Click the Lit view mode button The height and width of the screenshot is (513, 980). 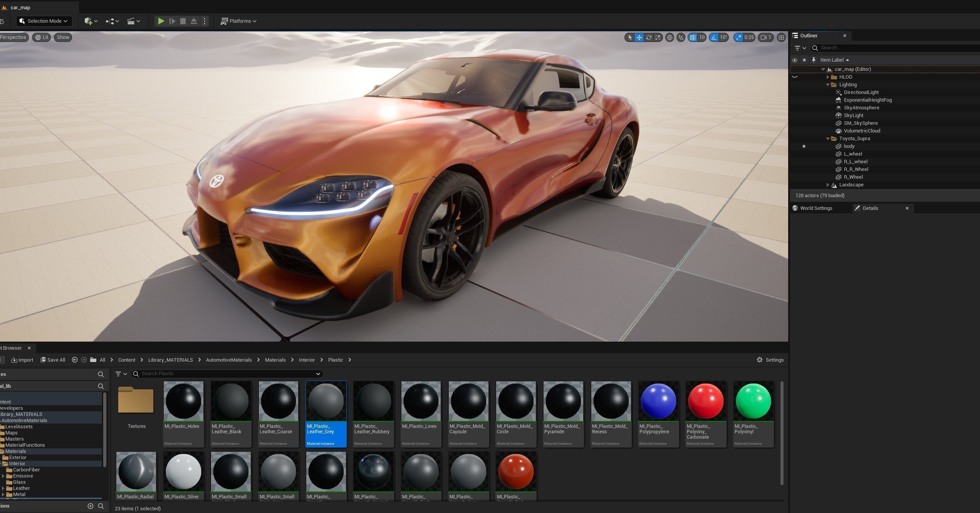tap(42, 37)
